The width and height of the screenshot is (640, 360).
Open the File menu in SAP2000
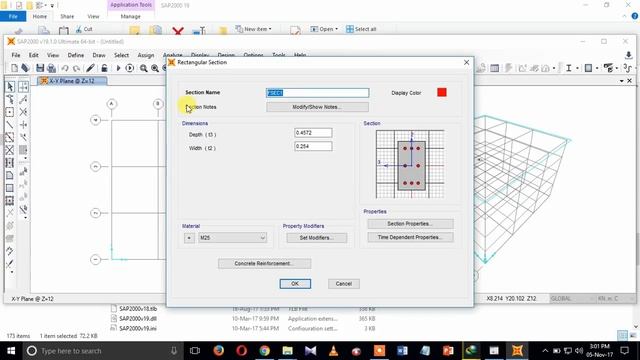click(16, 55)
